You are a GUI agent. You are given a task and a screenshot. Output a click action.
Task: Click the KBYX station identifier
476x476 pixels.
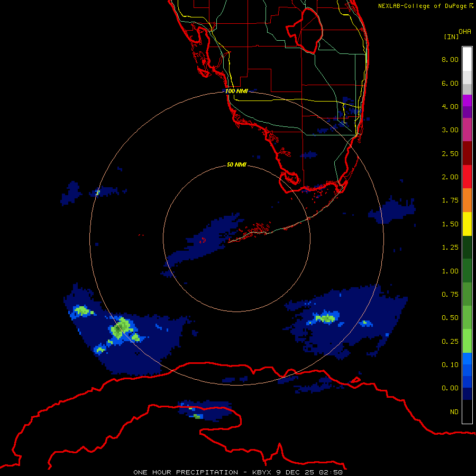[x=262, y=472]
